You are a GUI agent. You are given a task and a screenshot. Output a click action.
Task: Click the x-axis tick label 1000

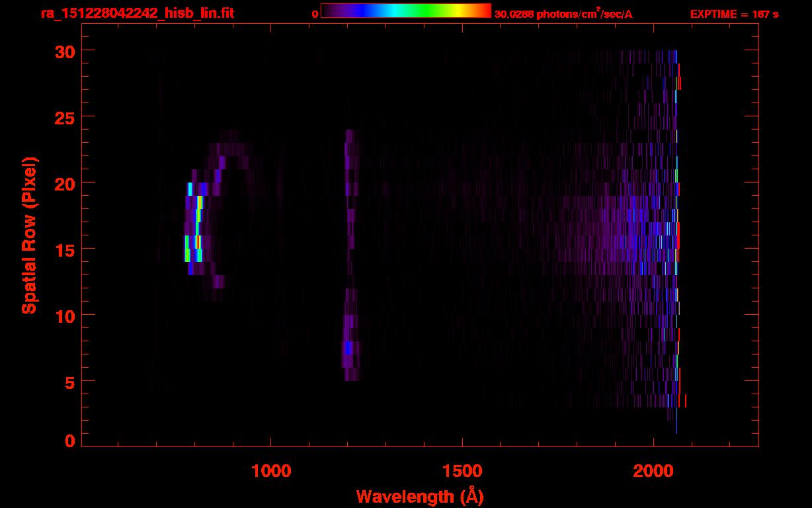coord(271,470)
